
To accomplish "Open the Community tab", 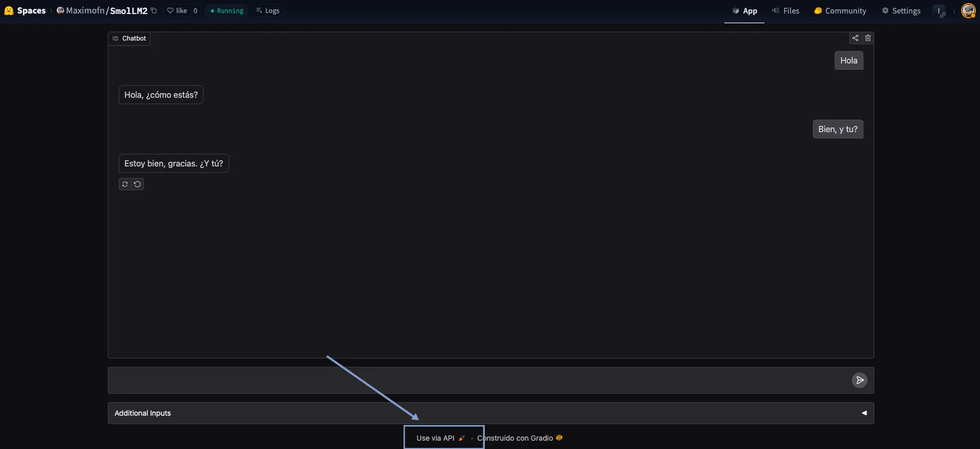I will [x=840, y=11].
